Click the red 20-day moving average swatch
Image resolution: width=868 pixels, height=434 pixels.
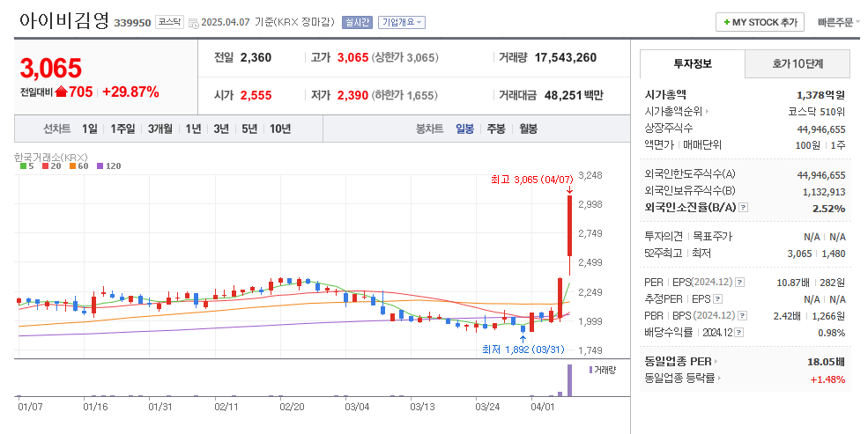tap(46, 166)
